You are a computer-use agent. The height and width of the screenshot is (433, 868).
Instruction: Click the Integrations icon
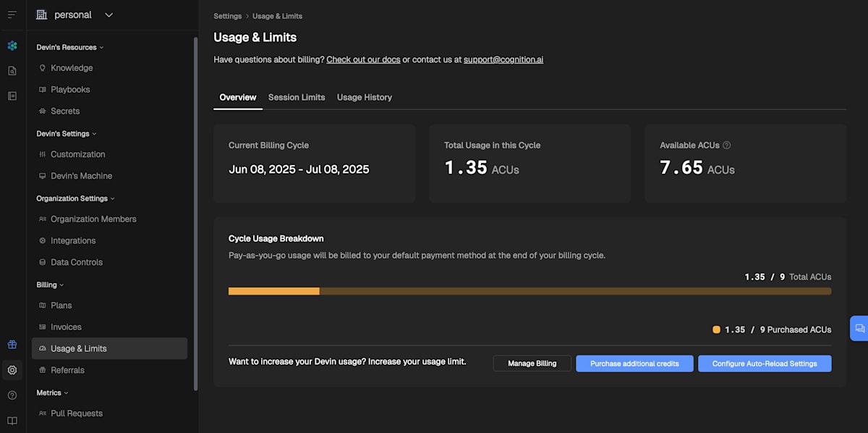click(x=43, y=240)
